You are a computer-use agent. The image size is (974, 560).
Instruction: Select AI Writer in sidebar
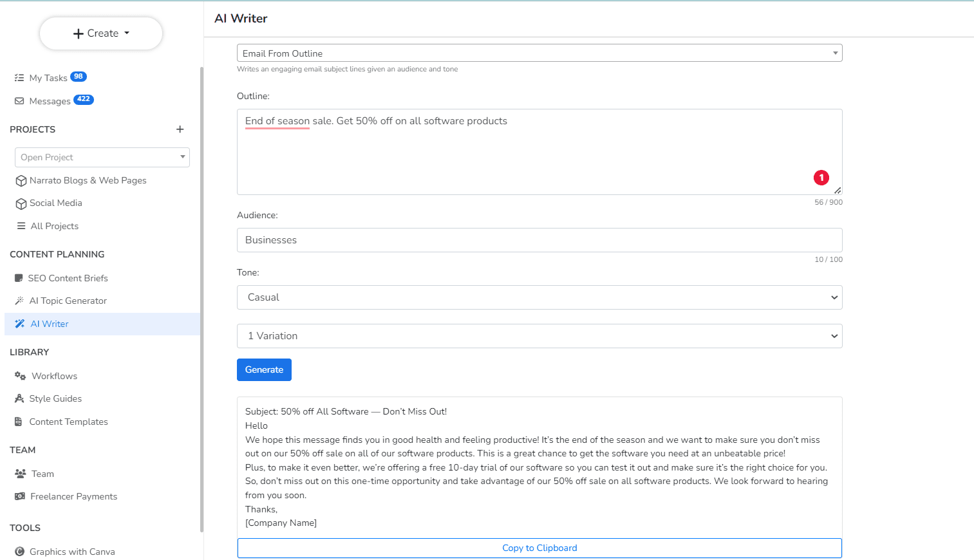102,324
